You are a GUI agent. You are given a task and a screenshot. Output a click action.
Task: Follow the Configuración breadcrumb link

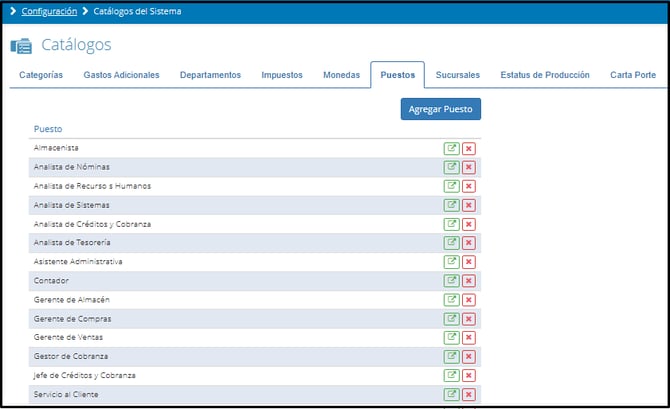pos(49,12)
